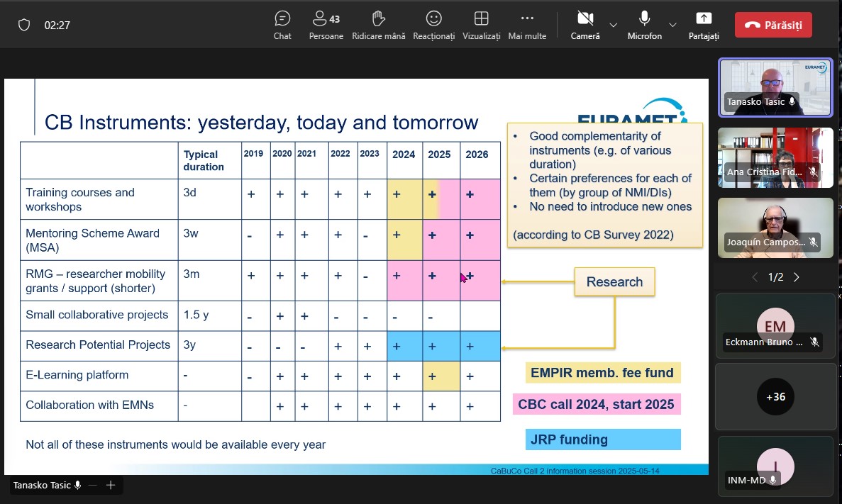842x504 pixels.
Task: Click the shield security icon
Action: (24, 25)
